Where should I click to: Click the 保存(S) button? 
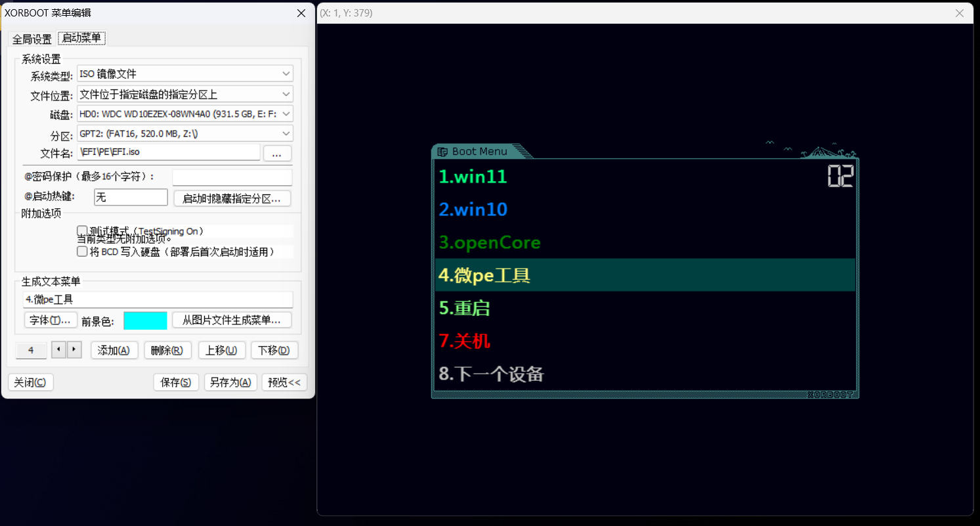coord(176,382)
